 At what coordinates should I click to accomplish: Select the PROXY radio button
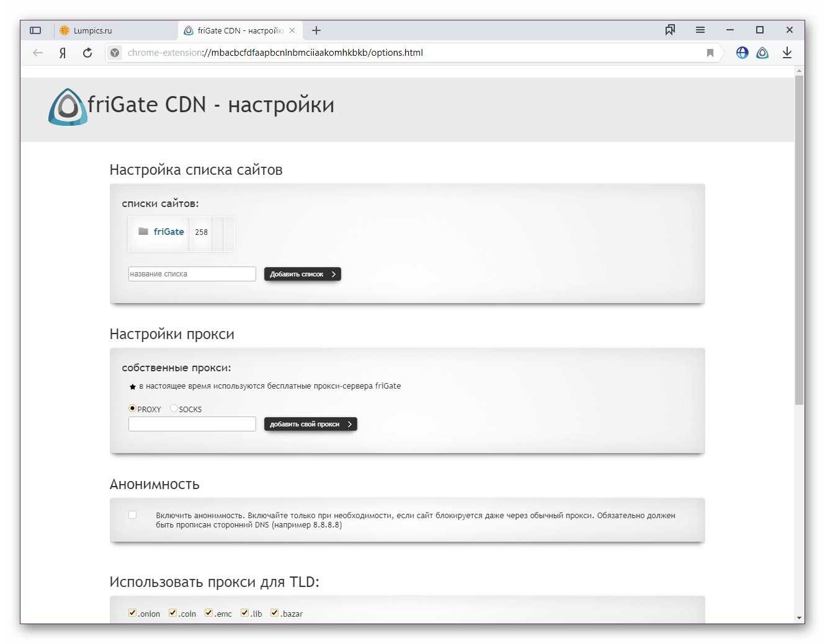point(132,408)
